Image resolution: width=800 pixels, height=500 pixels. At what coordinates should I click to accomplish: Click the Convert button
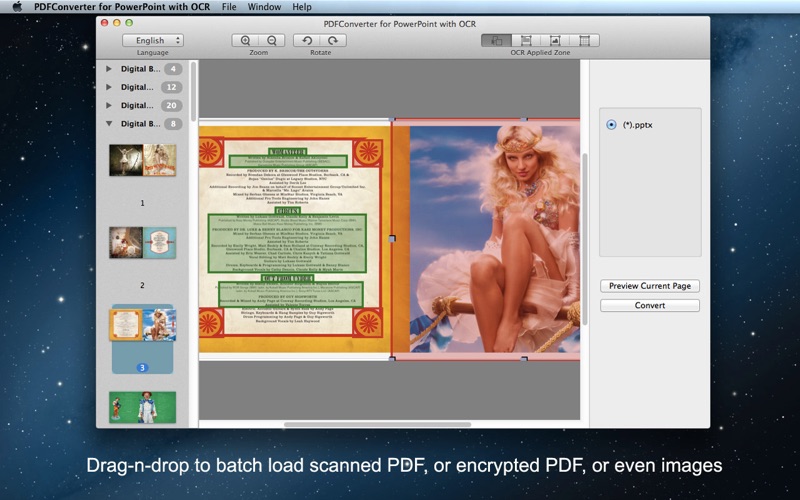[x=649, y=305]
